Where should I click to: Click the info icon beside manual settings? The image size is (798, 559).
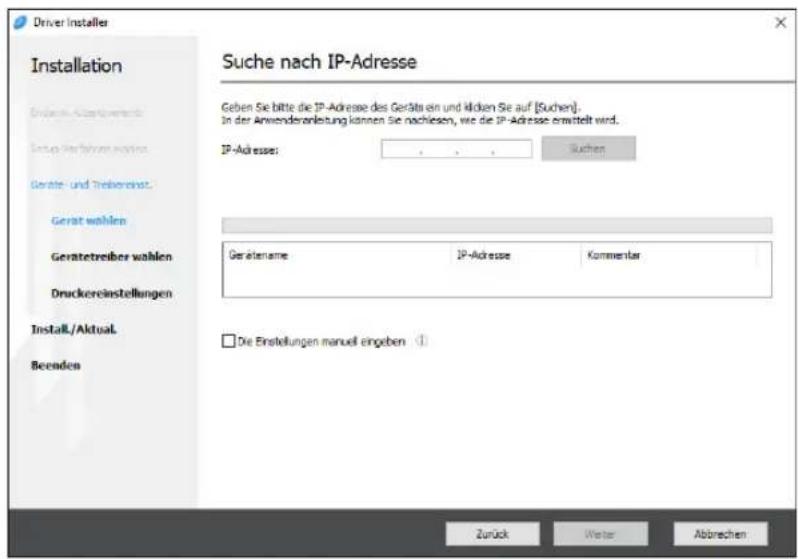point(421,341)
